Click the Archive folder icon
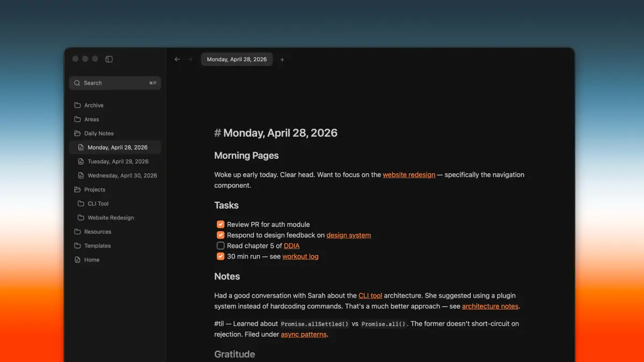The width and height of the screenshot is (644, 362). 77,105
